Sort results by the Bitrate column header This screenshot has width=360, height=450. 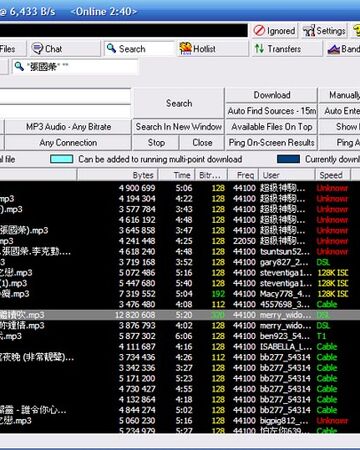(x=212, y=175)
